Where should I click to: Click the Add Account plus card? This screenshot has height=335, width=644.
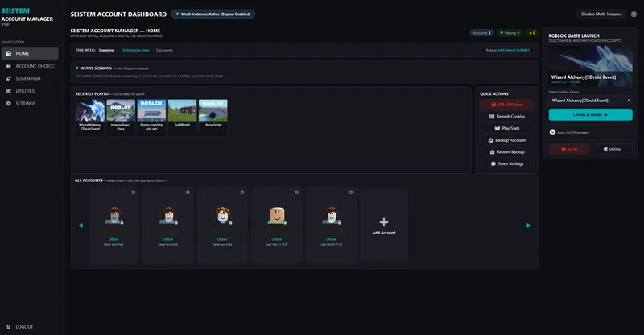click(384, 225)
